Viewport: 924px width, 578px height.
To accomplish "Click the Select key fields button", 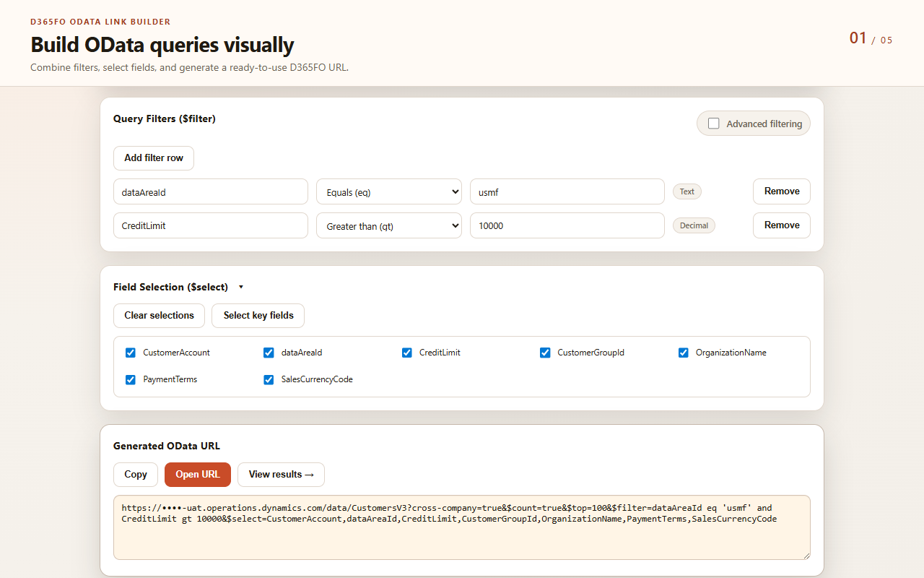I will tap(258, 316).
